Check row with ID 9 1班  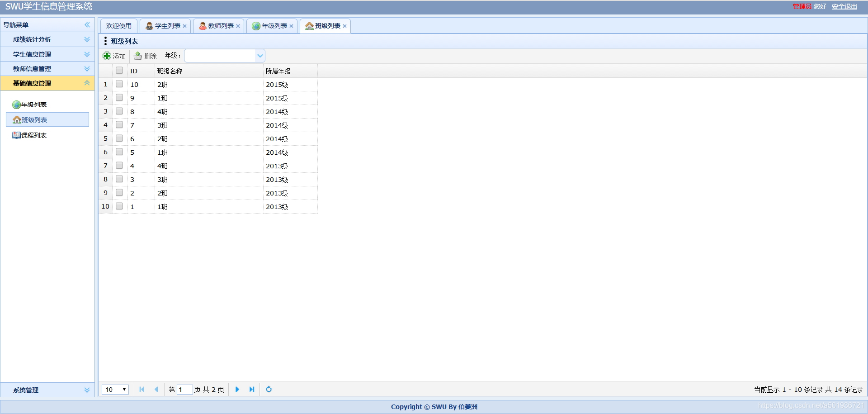pos(119,97)
